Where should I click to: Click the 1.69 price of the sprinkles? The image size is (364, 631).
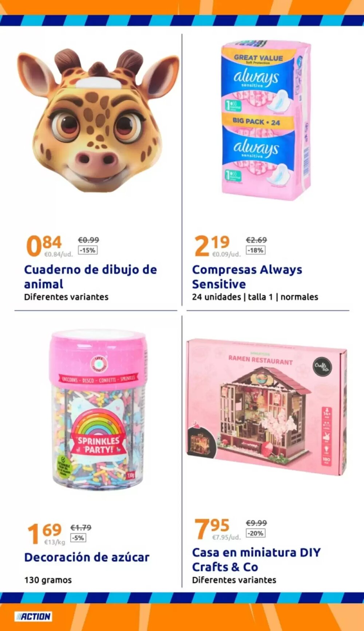(x=44, y=533)
